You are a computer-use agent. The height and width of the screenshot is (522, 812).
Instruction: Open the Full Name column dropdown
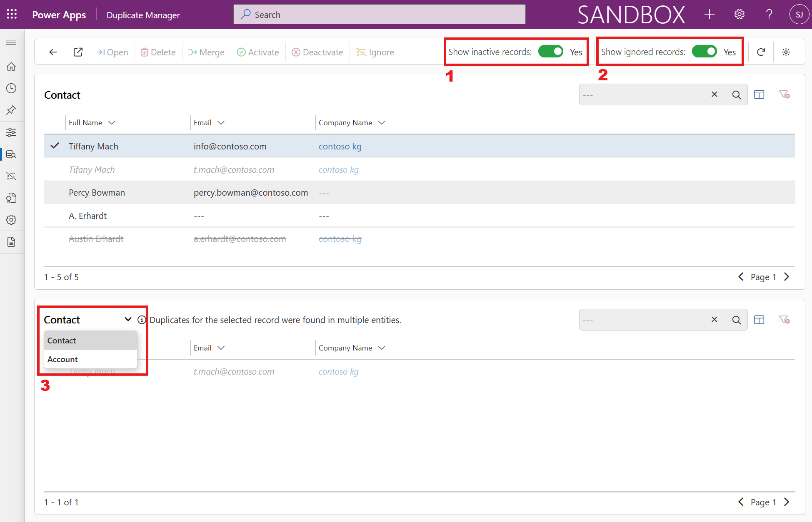[x=112, y=123]
